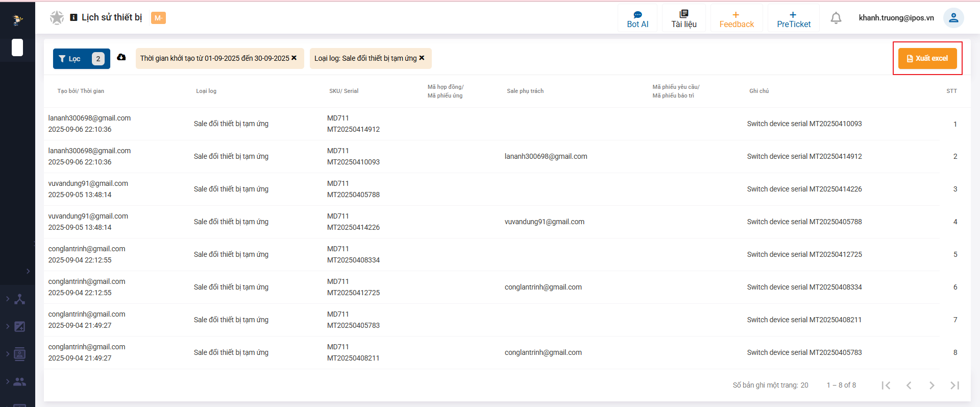Expand the people group sidebar menu chevron
Image resolution: width=980 pixels, height=407 pixels.
tap(8, 381)
